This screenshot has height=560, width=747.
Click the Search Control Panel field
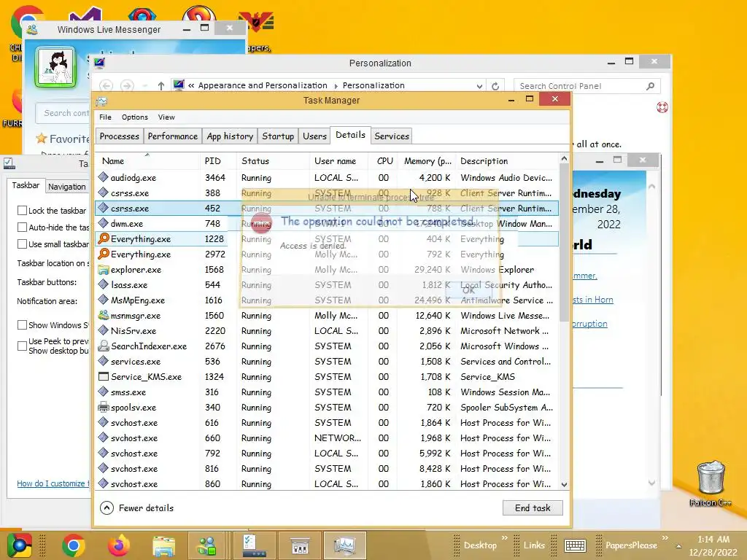(587, 86)
